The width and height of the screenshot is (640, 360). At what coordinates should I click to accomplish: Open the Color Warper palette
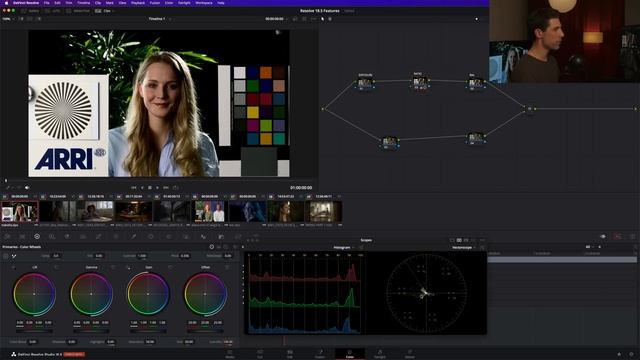pyautogui.click(x=116, y=236)
